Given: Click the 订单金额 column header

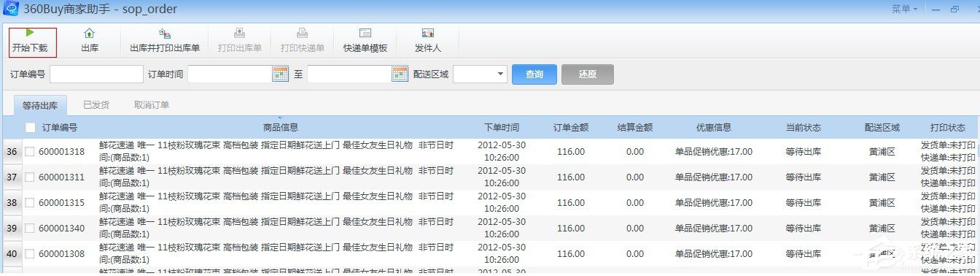Looking at the screenshot, I should [x=571, y=128].
